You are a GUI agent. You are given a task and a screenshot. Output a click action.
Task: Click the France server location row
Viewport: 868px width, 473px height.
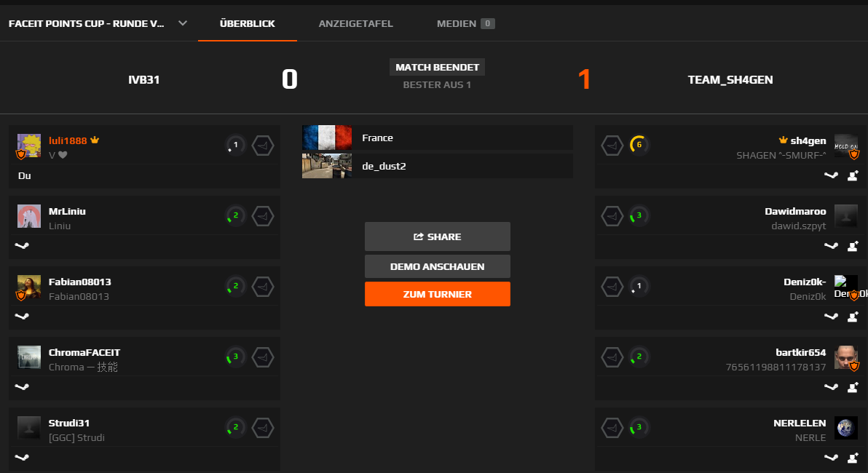click(x=438, y=138)
